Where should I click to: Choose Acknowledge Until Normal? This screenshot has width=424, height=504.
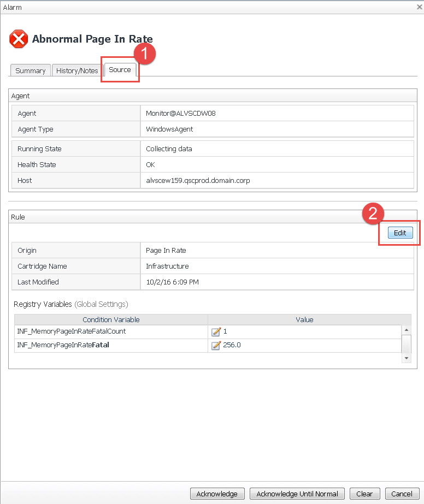click(x=297, y=494)
